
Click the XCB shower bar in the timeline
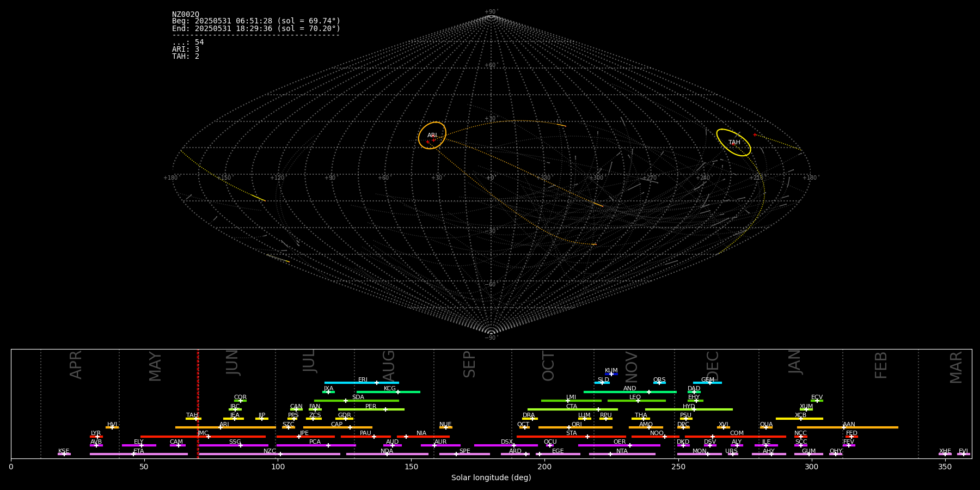799,419
